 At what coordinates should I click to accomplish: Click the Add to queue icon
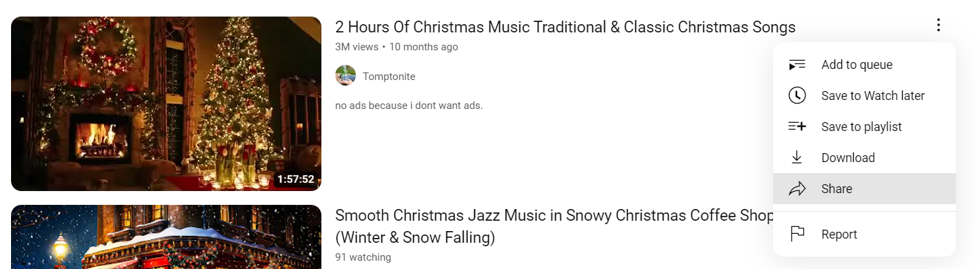[x=797, y=65]
